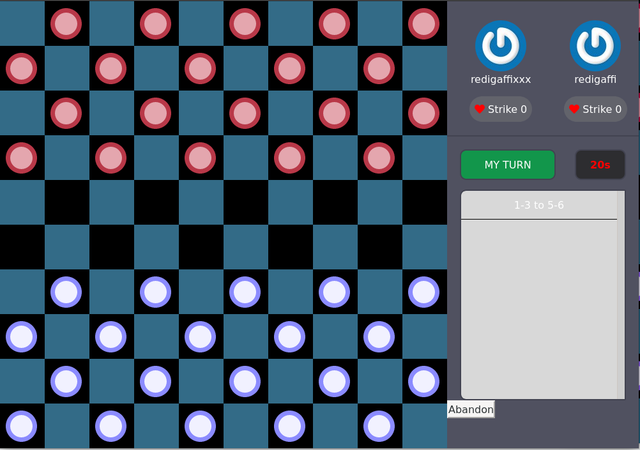Click the redigaffi username label
The width and height of the screenshot is (640, 450).
[595, 79]
